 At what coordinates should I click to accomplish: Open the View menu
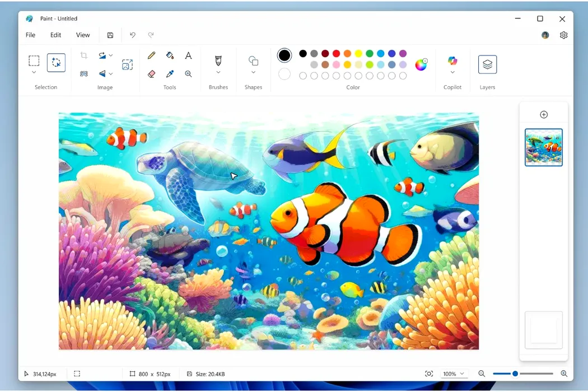(83, 35)
